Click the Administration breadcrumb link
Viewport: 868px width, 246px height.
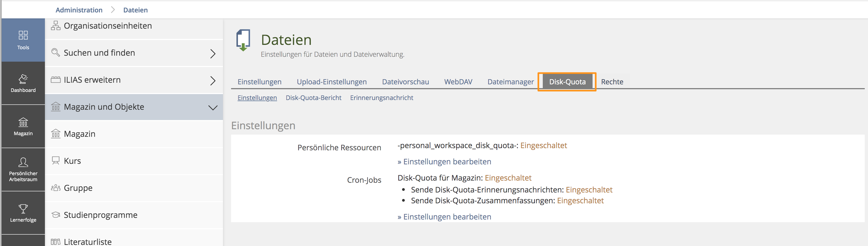click(x=79, y=10)
